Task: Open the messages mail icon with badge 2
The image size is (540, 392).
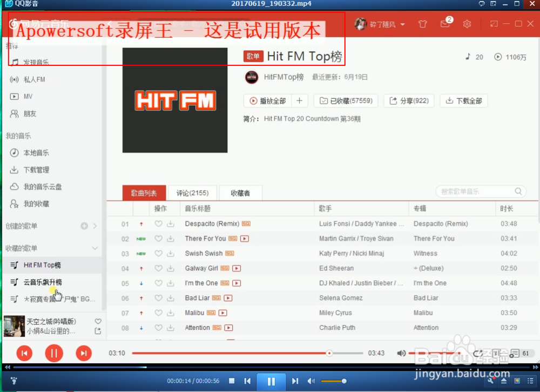Action: pyautogui.click(x=446, y=23)
